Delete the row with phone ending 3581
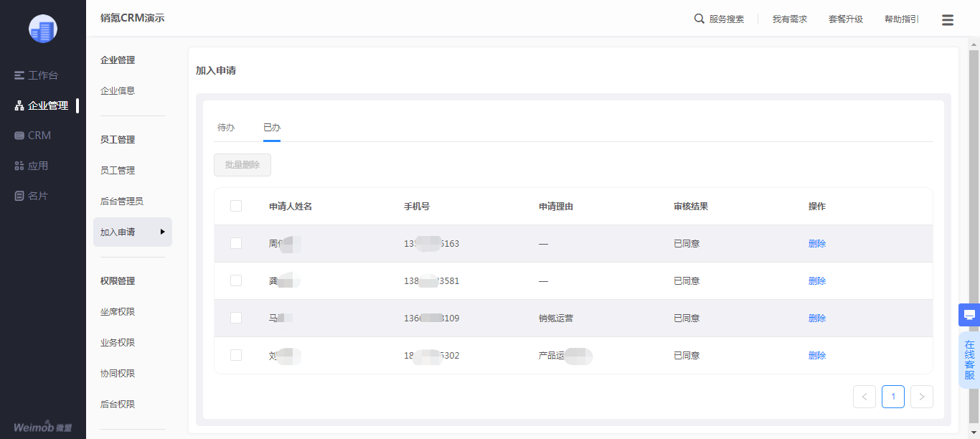 (817, 281)
